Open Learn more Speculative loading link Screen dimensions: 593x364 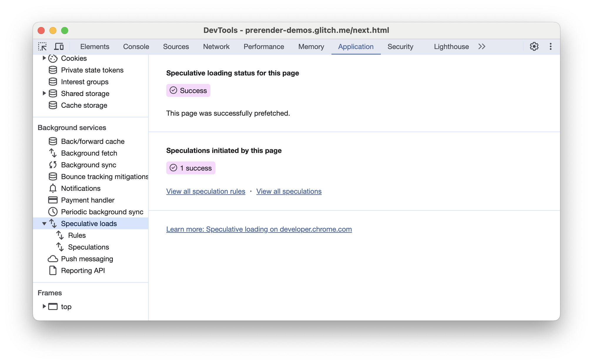coord(259,229)
